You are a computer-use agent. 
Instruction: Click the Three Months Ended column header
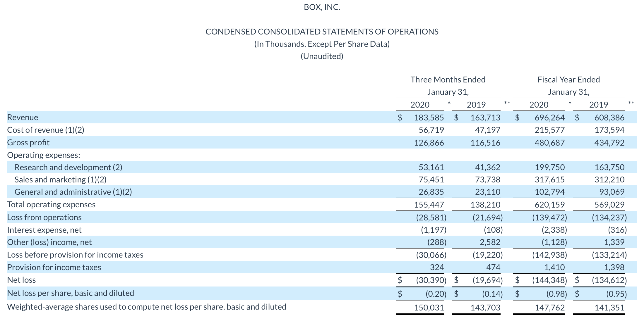(x=448, y=79)
